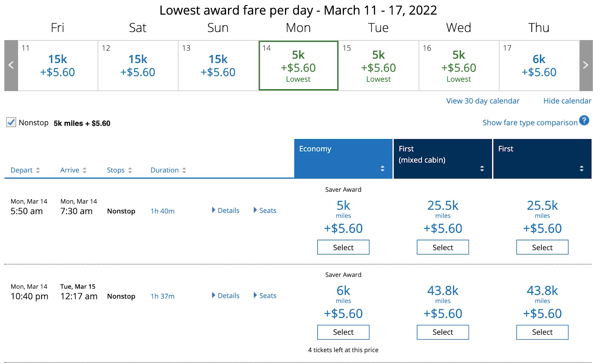Select 5k miles Economy fare at 5:50 am
Viewport: 600px width, 364px height.
pyautogui.click(x=343, y=247)
